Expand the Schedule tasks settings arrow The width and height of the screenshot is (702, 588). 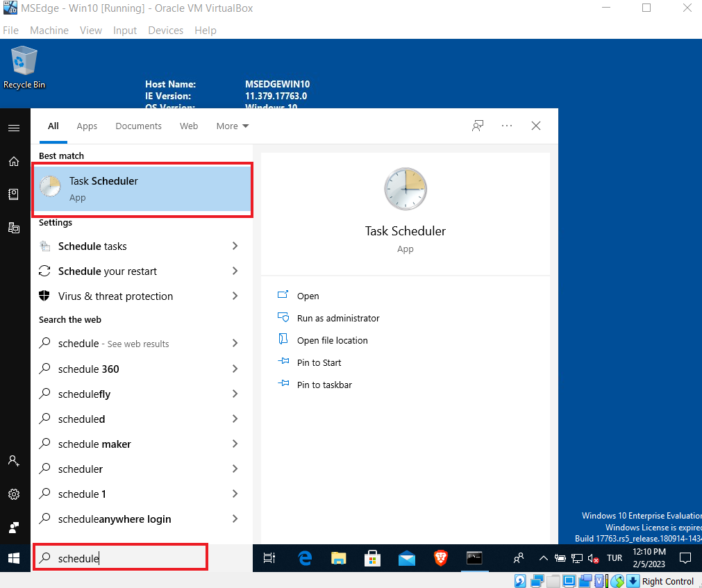pyautogui.click(x=235, y=246)
